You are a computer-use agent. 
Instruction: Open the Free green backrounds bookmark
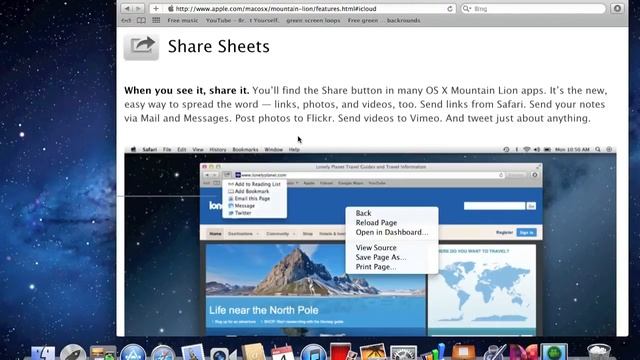[x=384, y=20]
